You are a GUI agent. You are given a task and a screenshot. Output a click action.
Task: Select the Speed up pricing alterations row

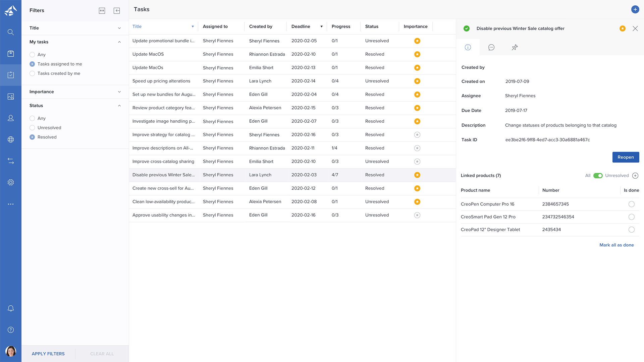(x=161, y=81)
